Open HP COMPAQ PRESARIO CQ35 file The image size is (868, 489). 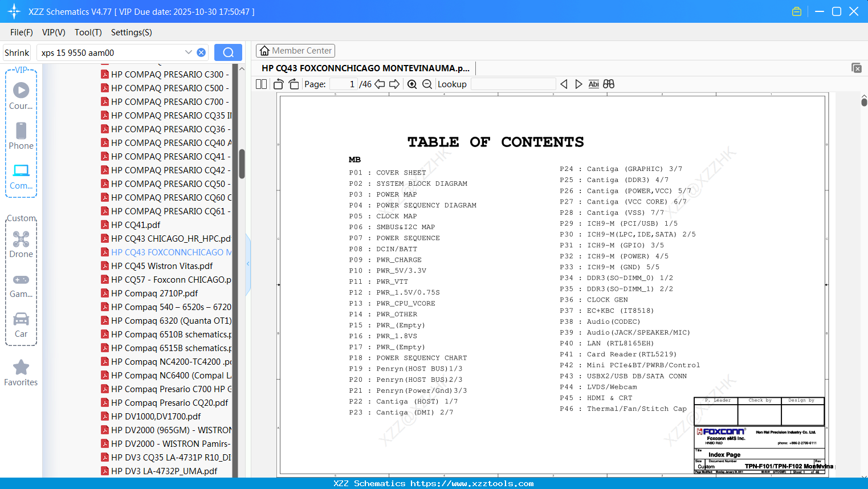tap(166, 115)
